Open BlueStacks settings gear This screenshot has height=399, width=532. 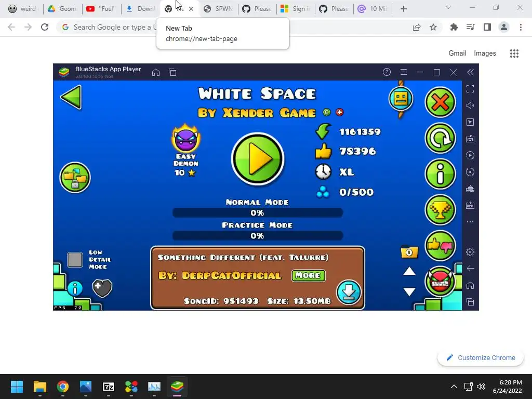470,252
